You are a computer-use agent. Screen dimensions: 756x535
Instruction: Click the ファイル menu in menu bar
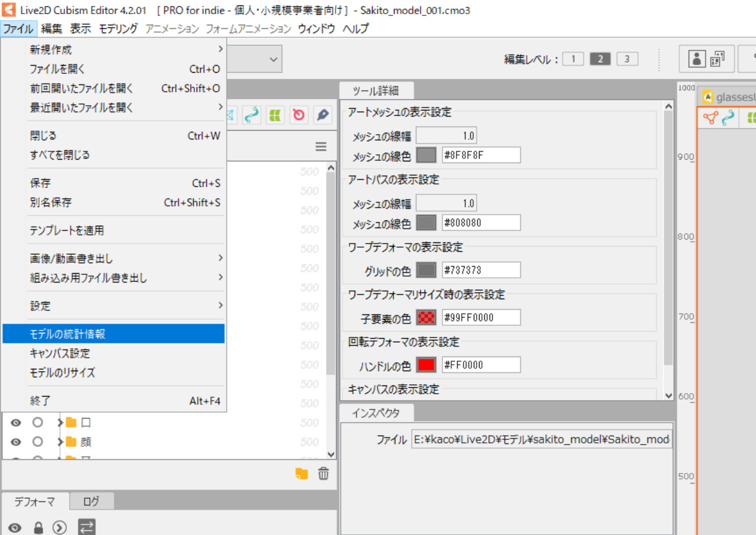point(18,28)
